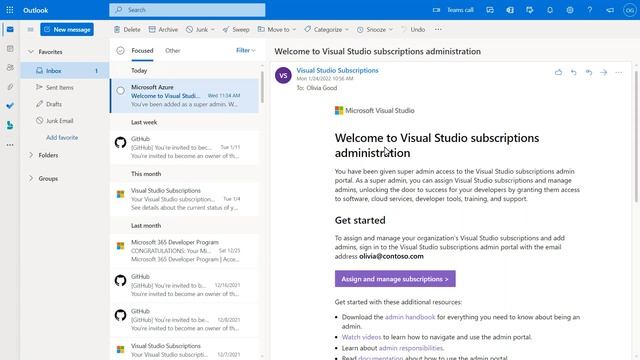640x360 pixels.
Task: Open People icon in the left rail
Action: coord(10,68)
